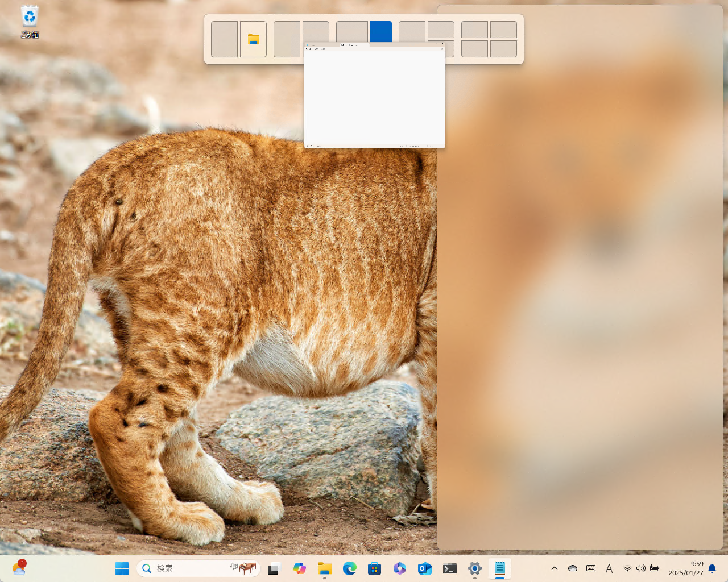The image size is (728, 582).
Task: Select the highlighted blue snap zone
Action: pos(381,31)
